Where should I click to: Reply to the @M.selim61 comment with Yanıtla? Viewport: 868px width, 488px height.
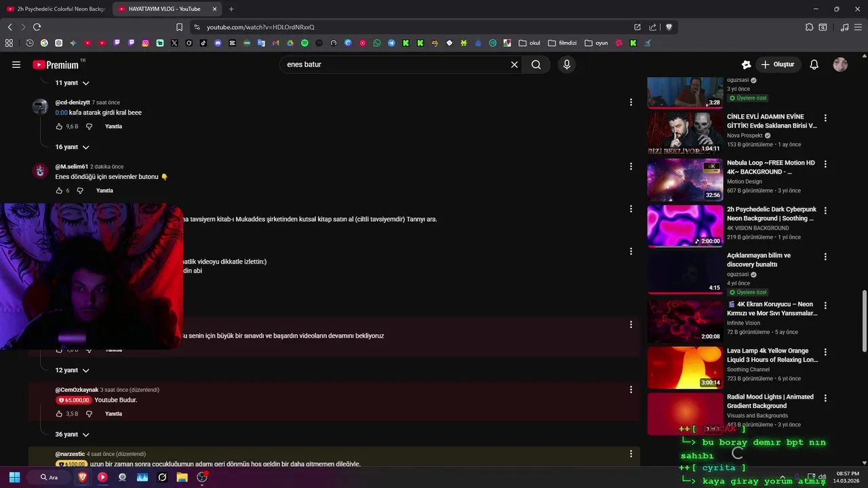point(104,190)
